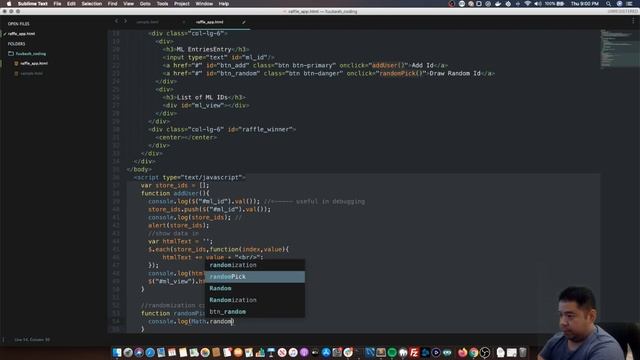Open Finder from the Dock
The width and height of the screenshot is (640, 360).
[116, 352]
